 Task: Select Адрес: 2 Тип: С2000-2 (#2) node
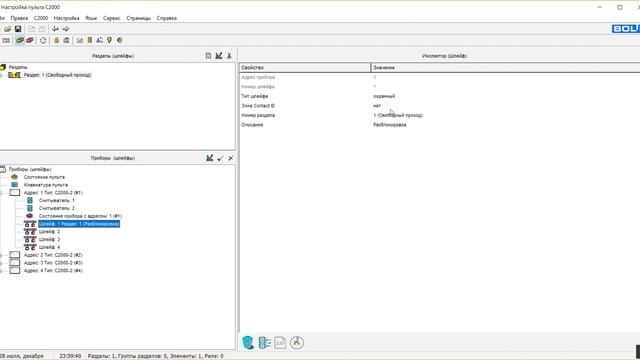(53, 255)
